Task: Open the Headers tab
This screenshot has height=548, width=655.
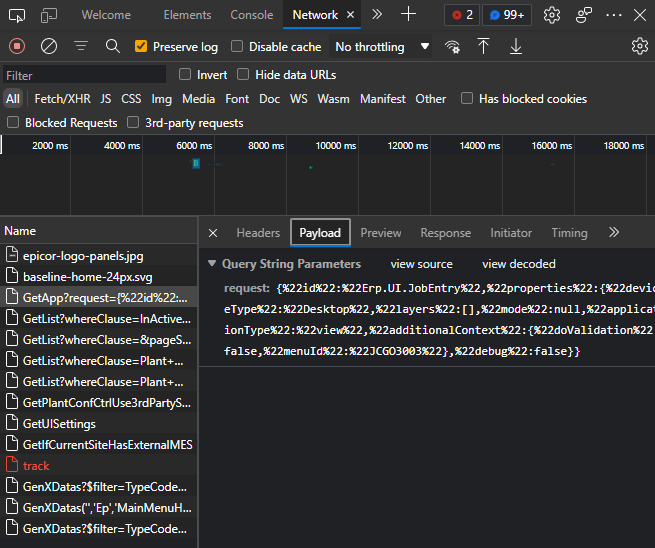Action: 258,233
